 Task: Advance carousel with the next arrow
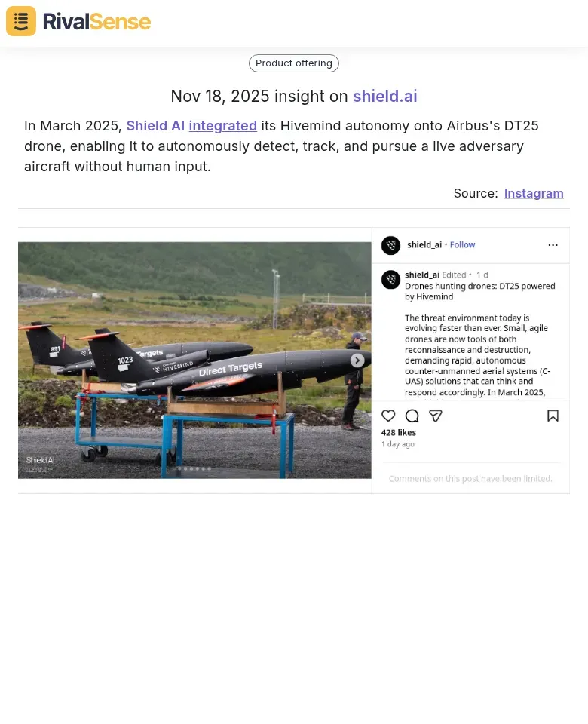357,360
